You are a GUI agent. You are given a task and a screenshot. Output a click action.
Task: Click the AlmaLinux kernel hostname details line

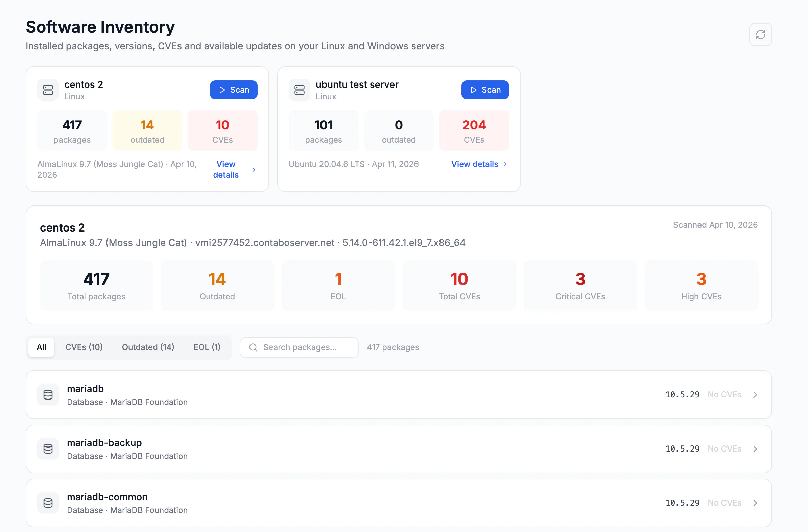[252, 243]
